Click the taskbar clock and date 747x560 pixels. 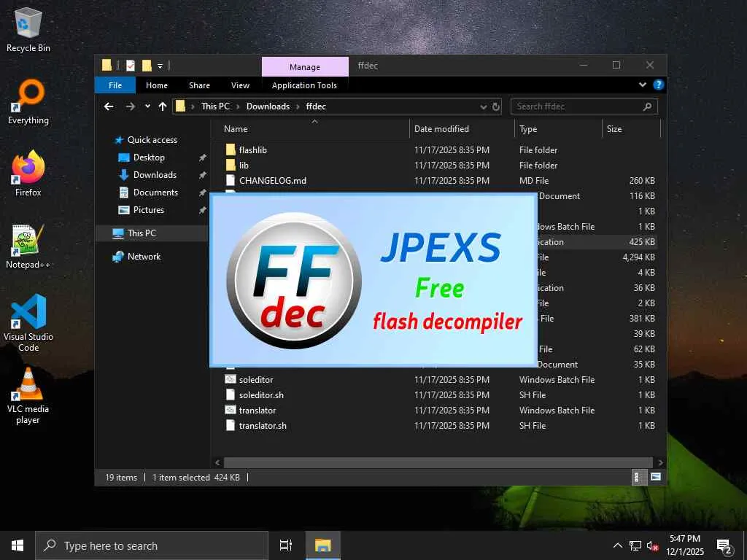(684, 545)
